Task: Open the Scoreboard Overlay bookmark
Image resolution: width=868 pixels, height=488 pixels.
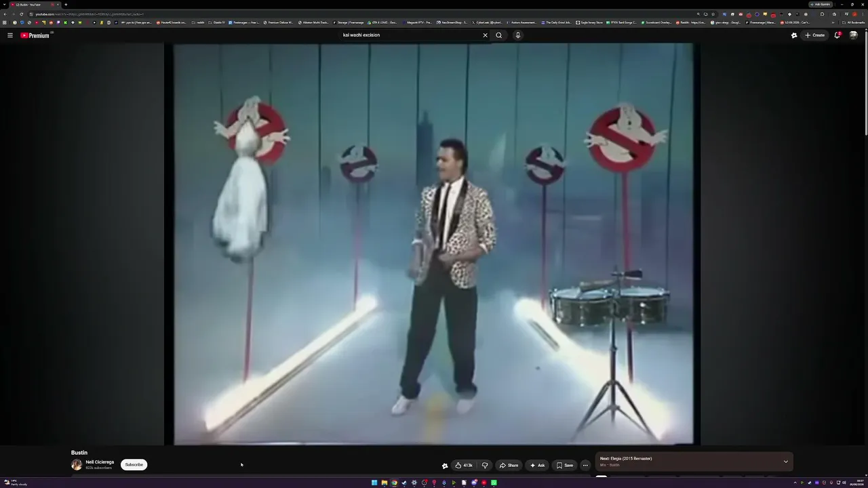Action: [x=655, y=22]
